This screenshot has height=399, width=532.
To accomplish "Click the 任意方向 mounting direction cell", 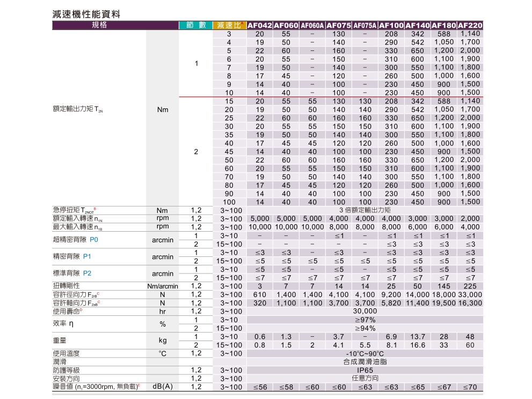I will point(365,378).
